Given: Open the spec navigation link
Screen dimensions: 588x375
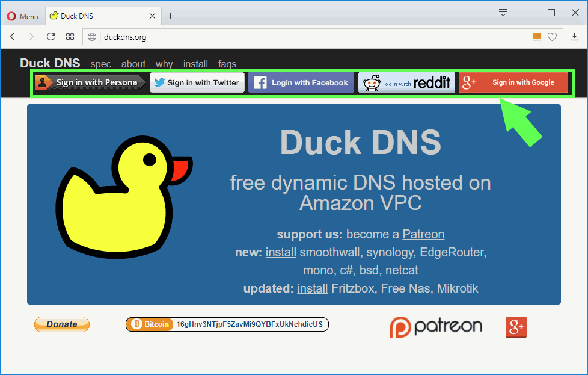Looking at the screenshot, I should point(100,64).
